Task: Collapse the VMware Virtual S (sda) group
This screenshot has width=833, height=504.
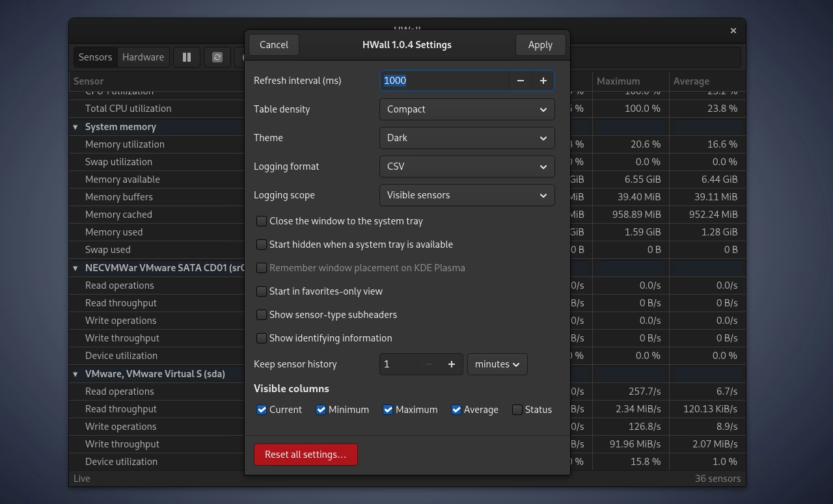Action: click(75, 374)
